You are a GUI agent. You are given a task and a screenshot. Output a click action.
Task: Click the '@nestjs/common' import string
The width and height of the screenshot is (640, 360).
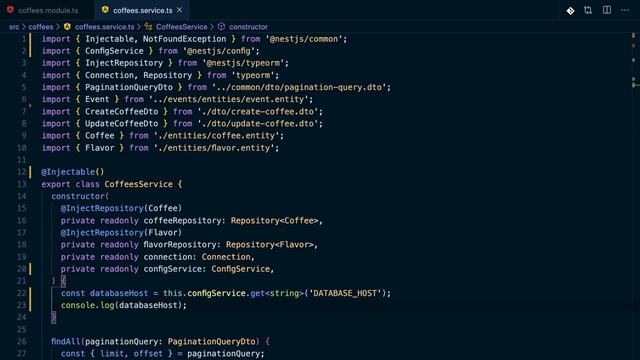[x=304, y=39]
